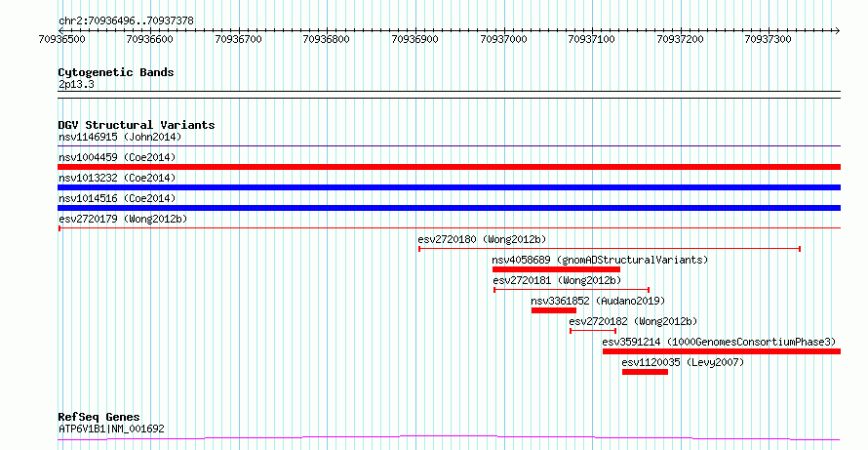Select the esv3591214 red variant bar

coord(722,351)
